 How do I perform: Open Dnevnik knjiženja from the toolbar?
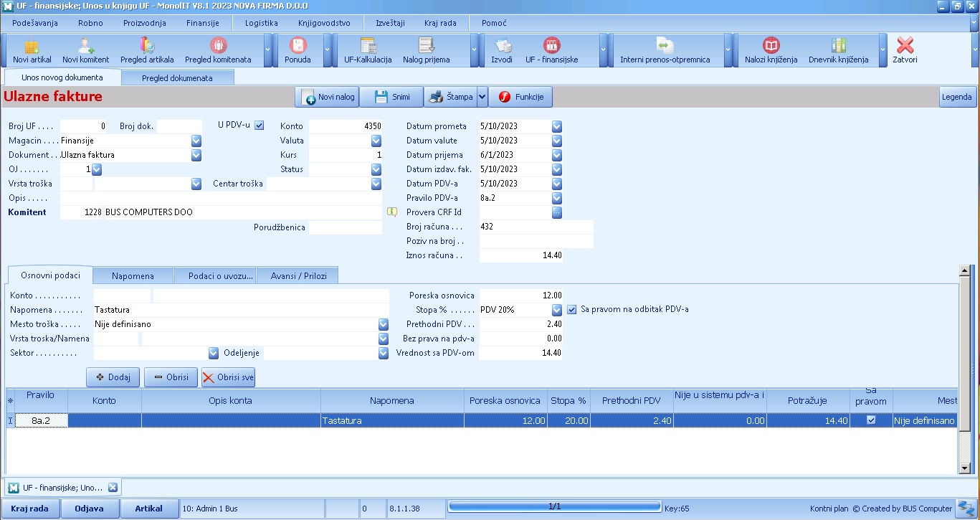click(x=838, y=51)
